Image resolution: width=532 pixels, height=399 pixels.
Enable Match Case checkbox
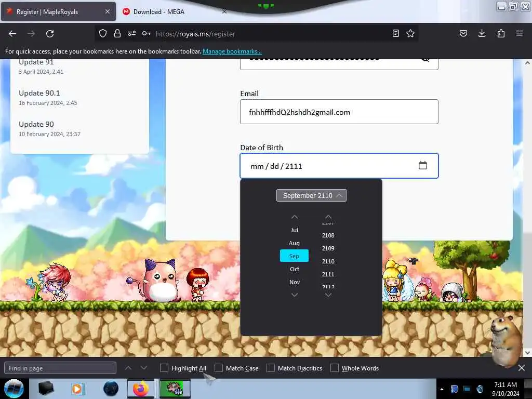click(219, 368)
